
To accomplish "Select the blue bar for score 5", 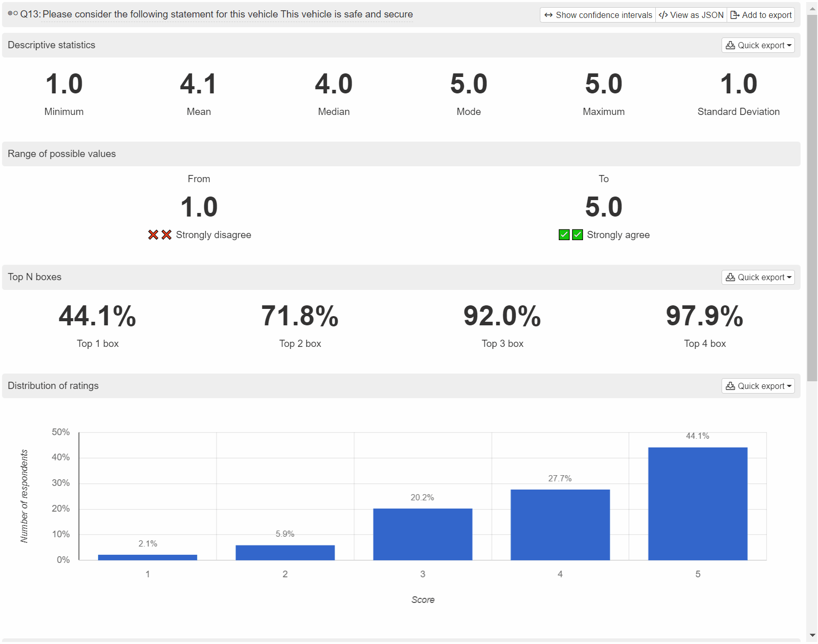I will [x=697, y=503].
